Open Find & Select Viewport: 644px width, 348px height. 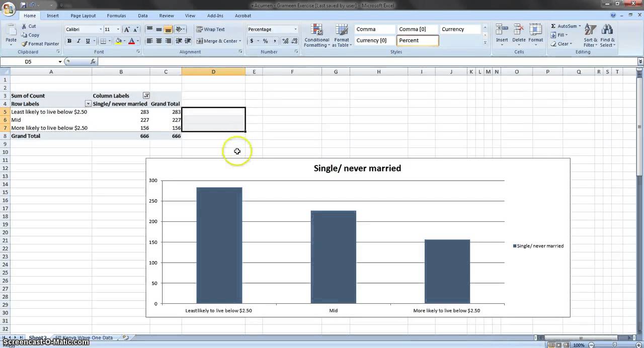point(607,35)
